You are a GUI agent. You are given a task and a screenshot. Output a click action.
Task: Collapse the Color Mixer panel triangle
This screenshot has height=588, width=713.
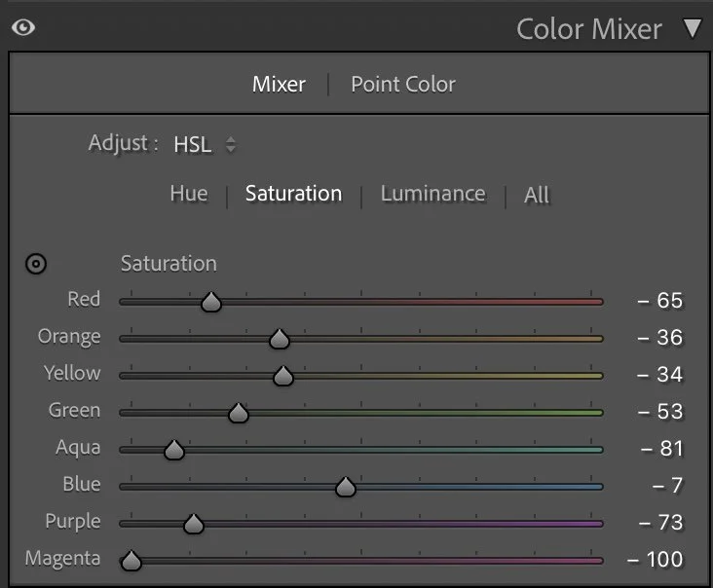click(x=693, y=28)
